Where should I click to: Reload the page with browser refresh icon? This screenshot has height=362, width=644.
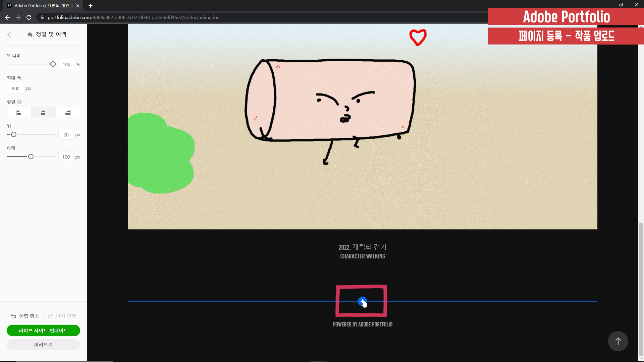[x=29, y=17]
